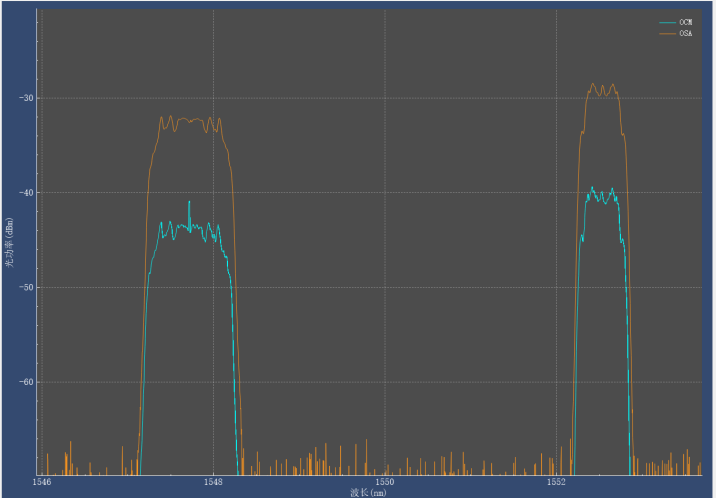Image resolution: width=716 pixels, height=498 pixels.
Task: Click the OCM legend label
Action: pyautogui.click(x=685, y=22)
